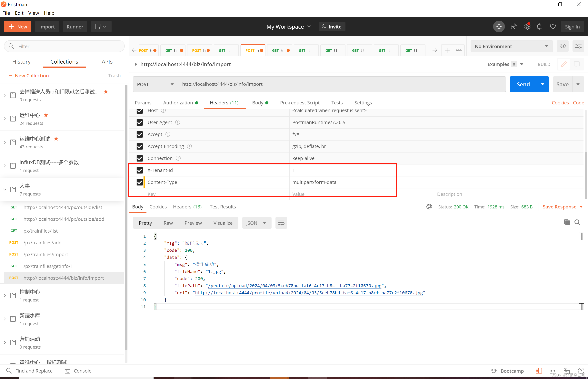Screen dimensions: 588x379
Task: Copy response body to clipboard
Action: 567,222
